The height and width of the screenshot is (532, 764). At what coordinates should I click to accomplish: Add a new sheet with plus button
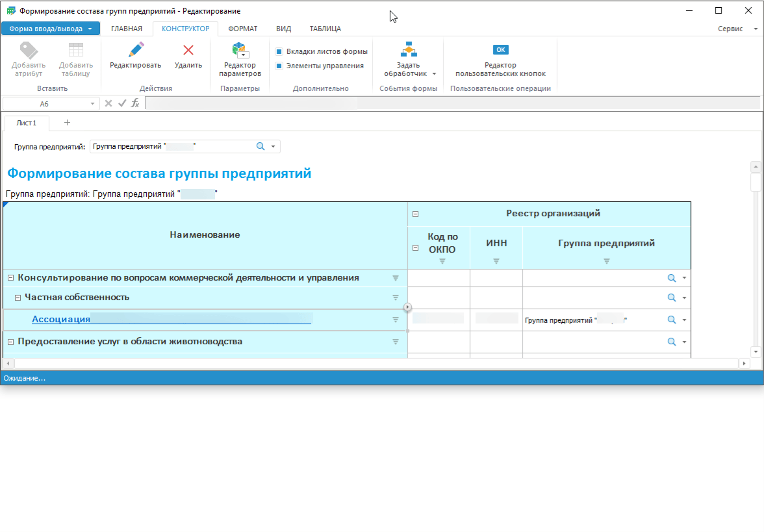click(67, 123)
